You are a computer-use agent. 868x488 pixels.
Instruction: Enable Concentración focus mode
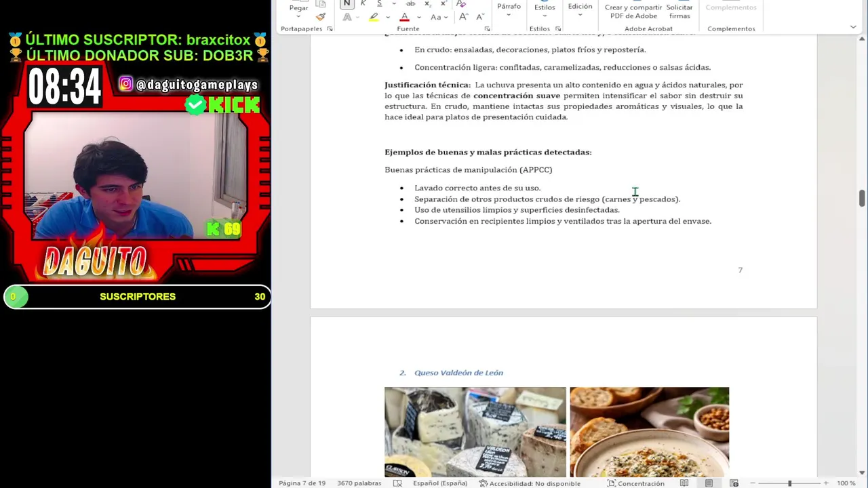(x=635, y=483)
